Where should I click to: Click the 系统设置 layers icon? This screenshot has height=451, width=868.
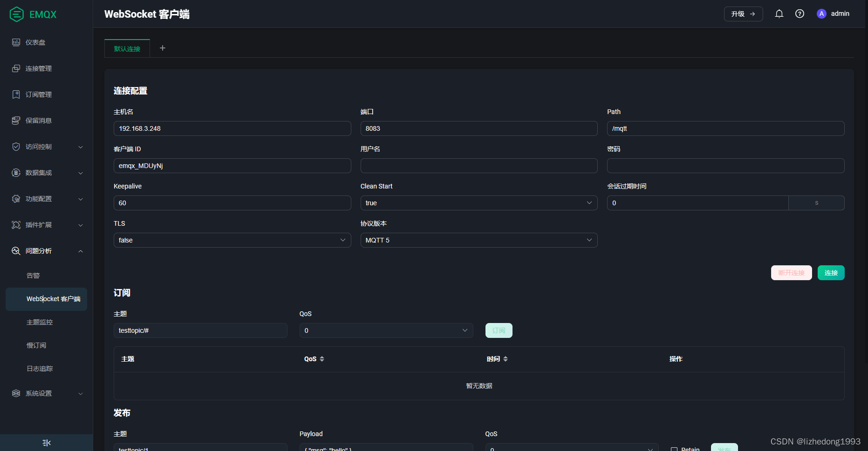click(16, 393)
